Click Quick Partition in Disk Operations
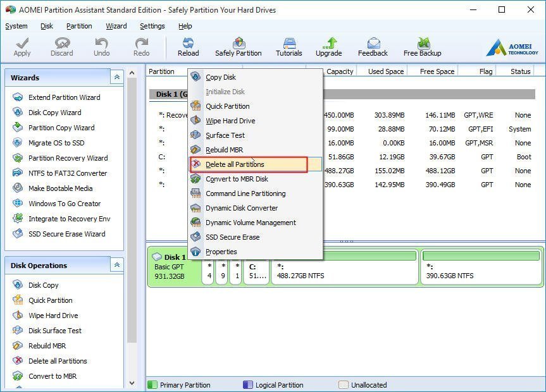546x392 pixels. [42, 300]
